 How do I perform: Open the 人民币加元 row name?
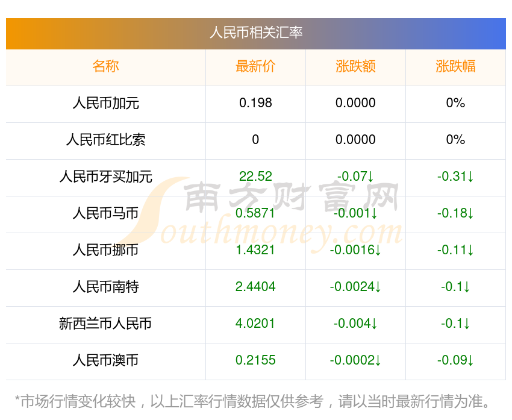[105, 103]
